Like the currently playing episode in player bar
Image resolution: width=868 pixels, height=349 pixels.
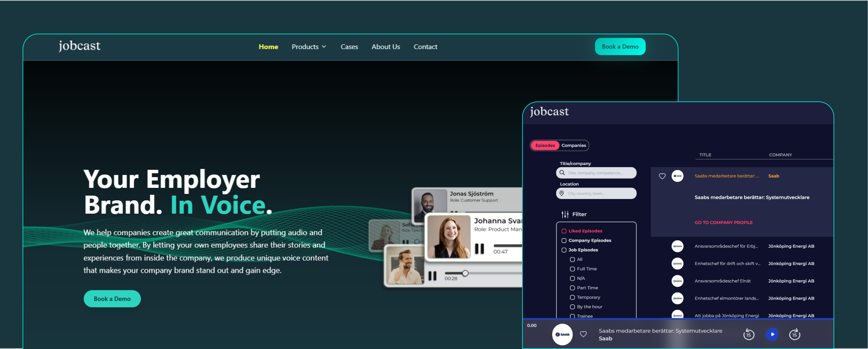583,334
